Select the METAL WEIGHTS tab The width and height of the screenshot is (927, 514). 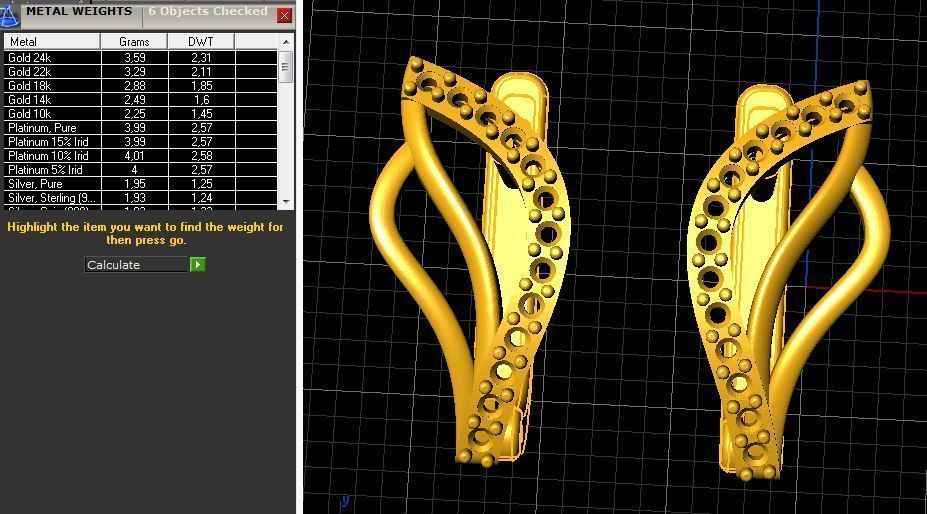(x=79, y=11)
